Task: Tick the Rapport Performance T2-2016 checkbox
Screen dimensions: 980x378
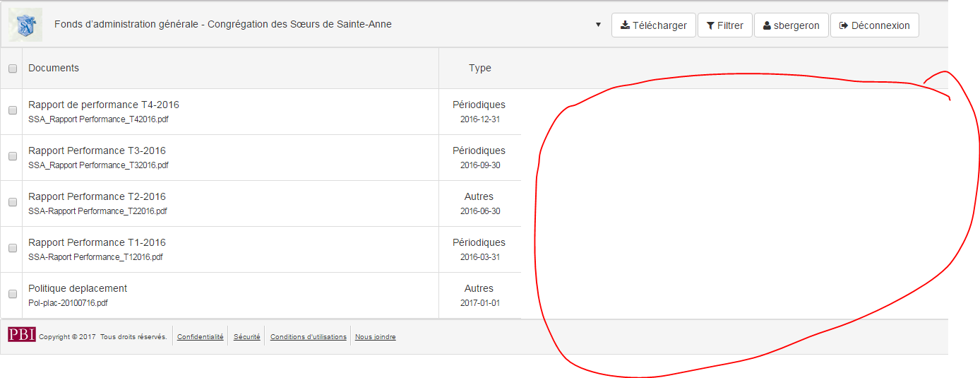Action: [x=12, y=202]
